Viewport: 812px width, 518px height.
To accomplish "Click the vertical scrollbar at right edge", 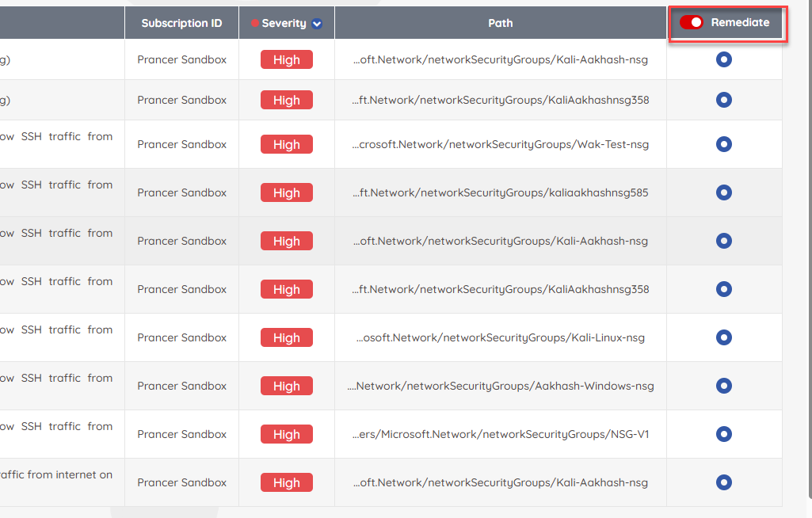I will click(x=810, y=249).
